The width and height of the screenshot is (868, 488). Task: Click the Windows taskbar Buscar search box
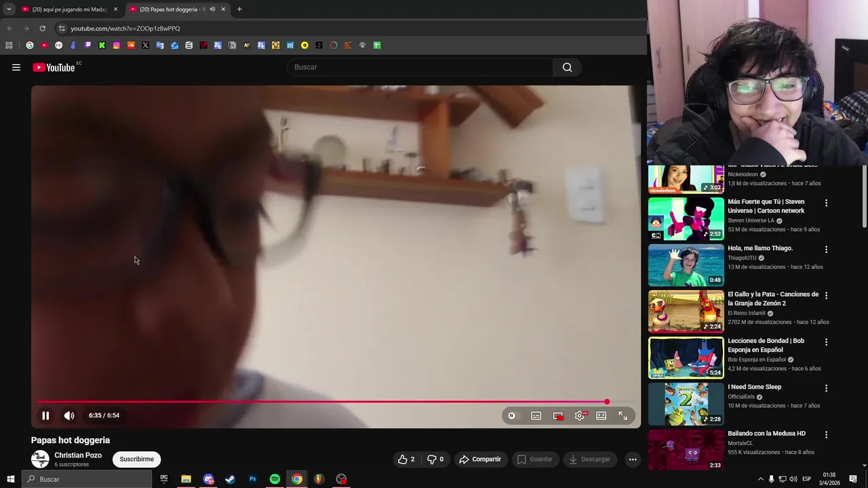[x=87, y=479]
